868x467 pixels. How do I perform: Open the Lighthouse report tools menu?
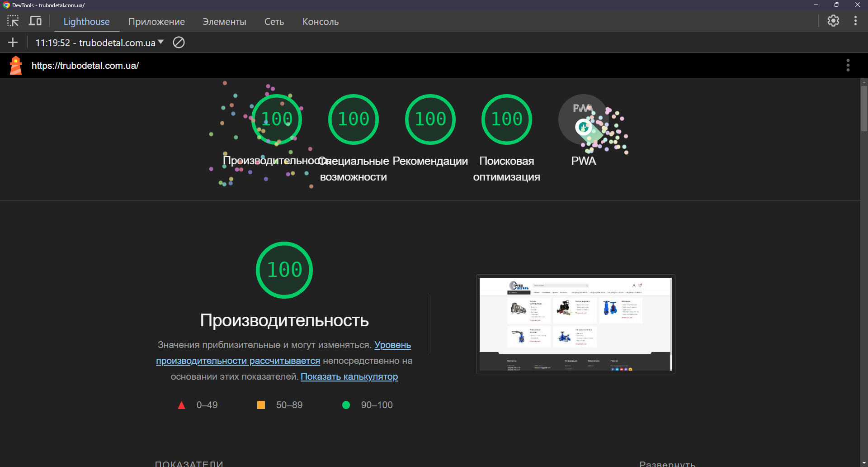848,66
